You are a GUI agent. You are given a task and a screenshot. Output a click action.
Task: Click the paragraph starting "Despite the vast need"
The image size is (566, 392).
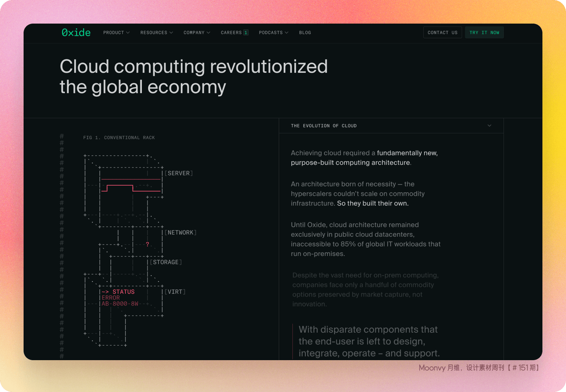(x=366, y=290)
